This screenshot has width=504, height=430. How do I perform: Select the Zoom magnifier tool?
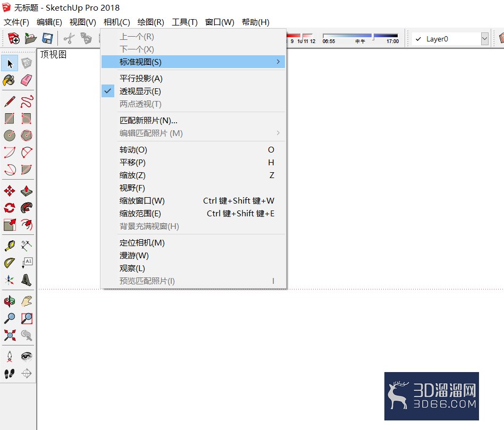[x=10, y=318]
